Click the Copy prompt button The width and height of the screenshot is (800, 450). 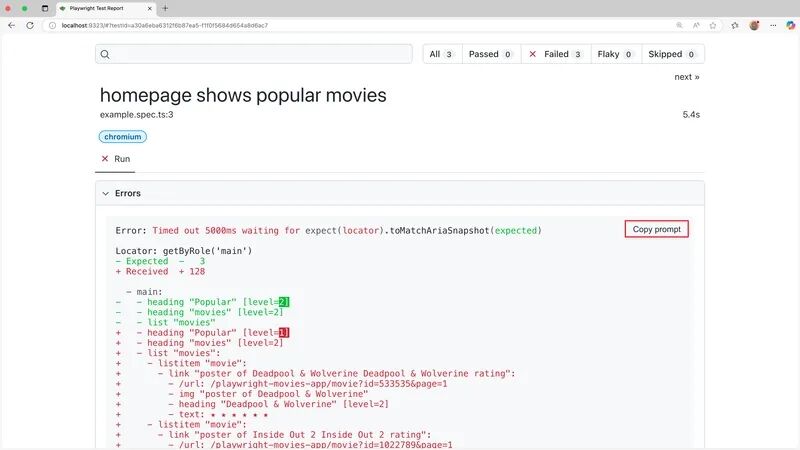pyautogui.click(x=657, y=229)
